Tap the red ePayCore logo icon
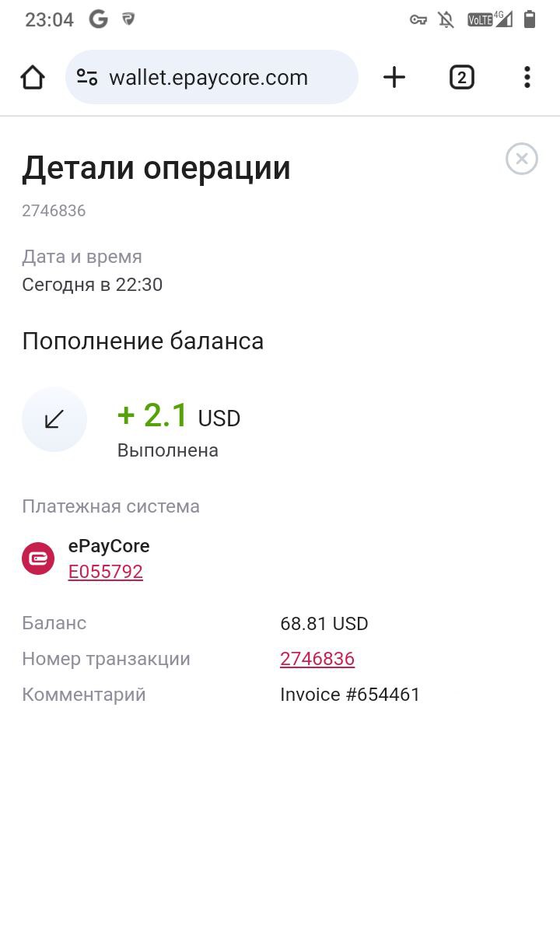The height and width of the screenshot is (942, 560). pyautogui.click(x=38, y=559)
